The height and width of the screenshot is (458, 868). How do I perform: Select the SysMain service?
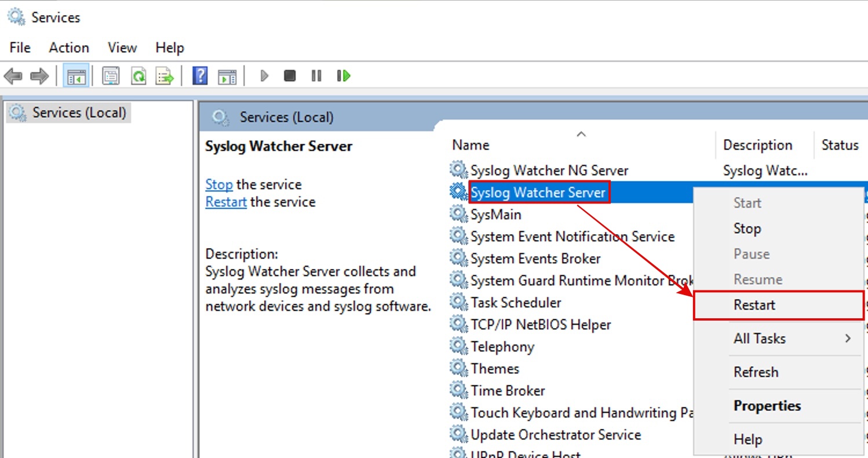click(496, 215)
